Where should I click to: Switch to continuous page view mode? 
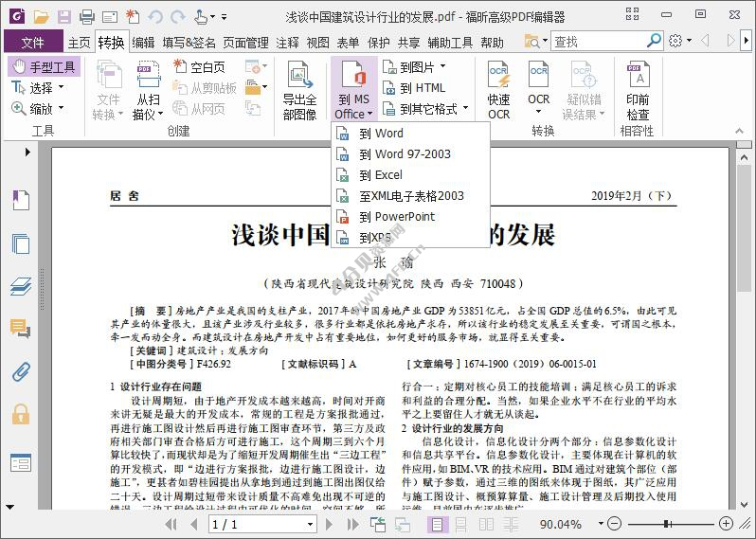click(459, 524)
